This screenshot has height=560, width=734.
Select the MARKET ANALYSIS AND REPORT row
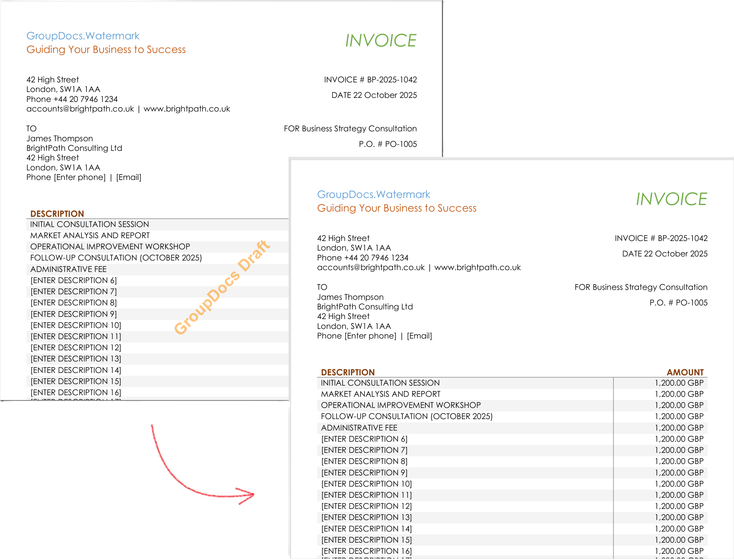pos(381,394)
